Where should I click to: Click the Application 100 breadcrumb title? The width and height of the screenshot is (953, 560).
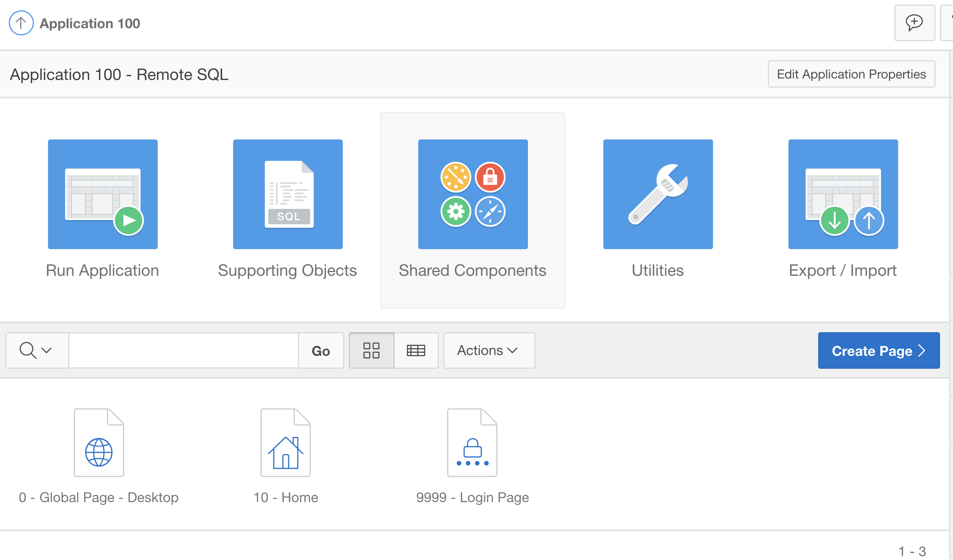tap(90, 24)
